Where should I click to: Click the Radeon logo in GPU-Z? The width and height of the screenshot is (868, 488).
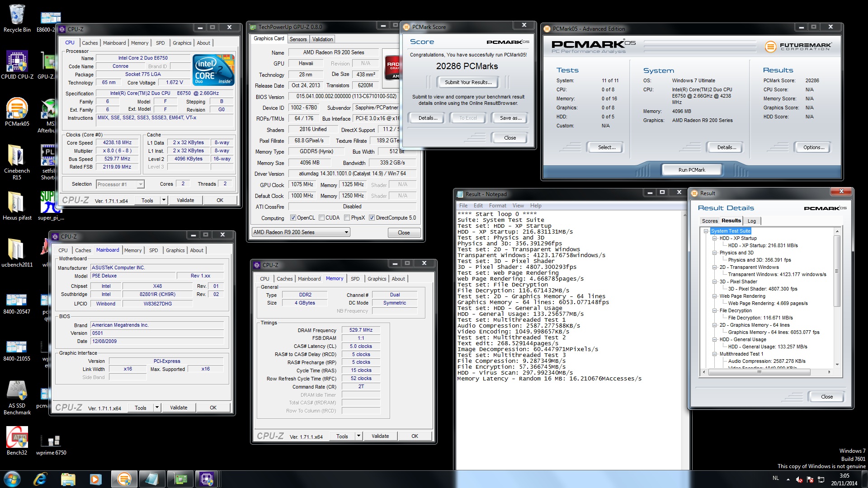392,67
